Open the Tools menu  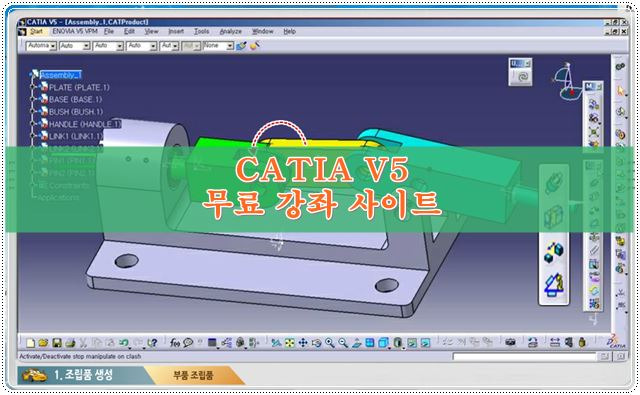click(201, 31)
